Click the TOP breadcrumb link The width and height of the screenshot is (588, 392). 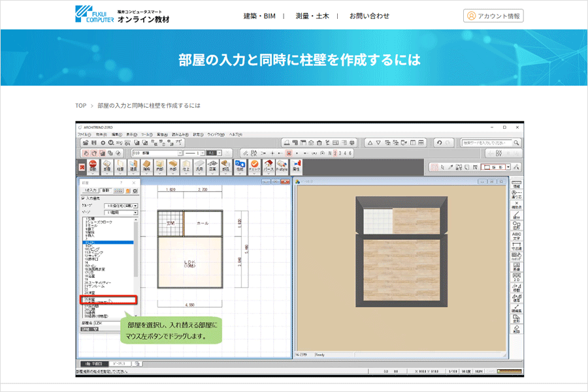click(x=80, y=105)
